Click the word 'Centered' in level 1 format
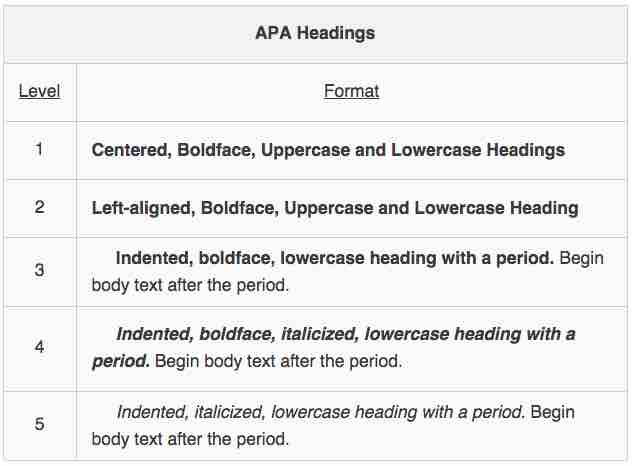The height and width of the screenshot is (466, 632). (128, 150)
